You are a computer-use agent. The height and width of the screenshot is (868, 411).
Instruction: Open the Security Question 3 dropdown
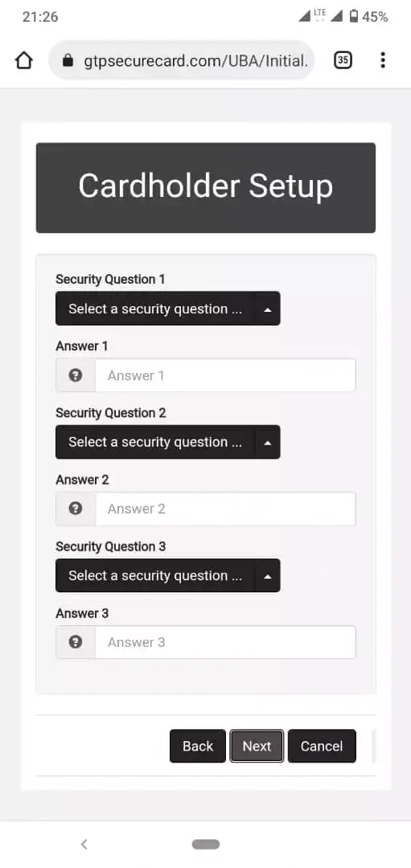coord(168,575)
